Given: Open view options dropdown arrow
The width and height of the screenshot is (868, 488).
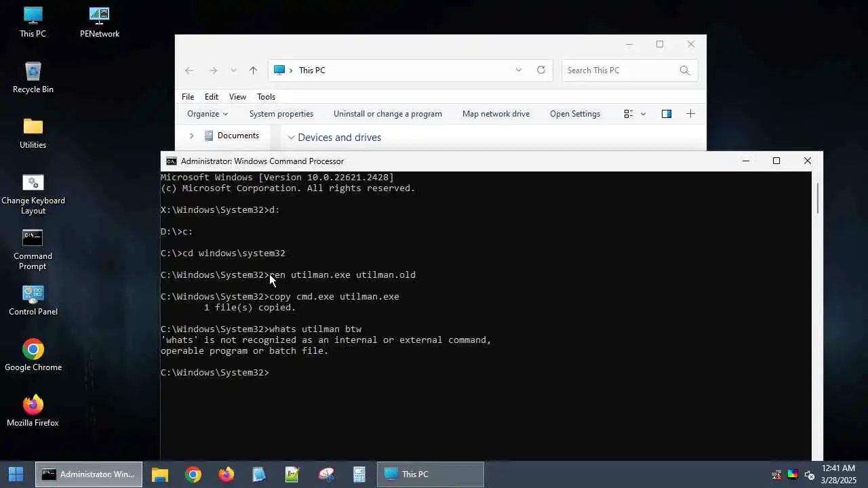Looking at the screenshot, I should [644, 114].
